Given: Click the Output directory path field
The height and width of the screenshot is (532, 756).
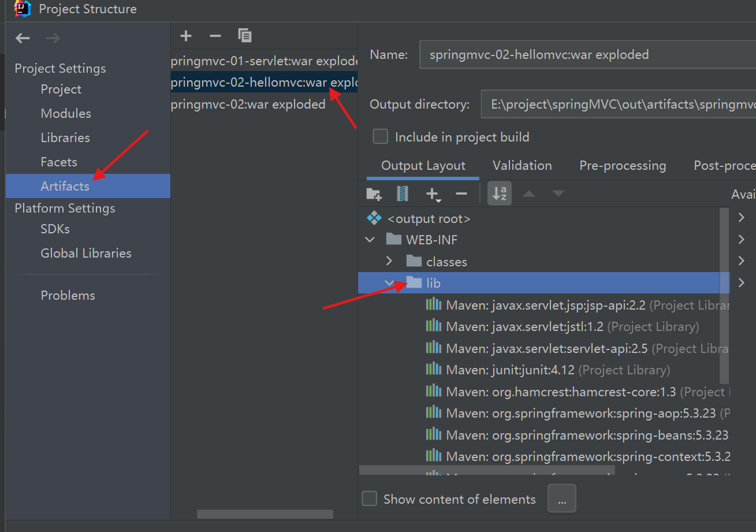Looking at the screenshot, I should 618,105.
